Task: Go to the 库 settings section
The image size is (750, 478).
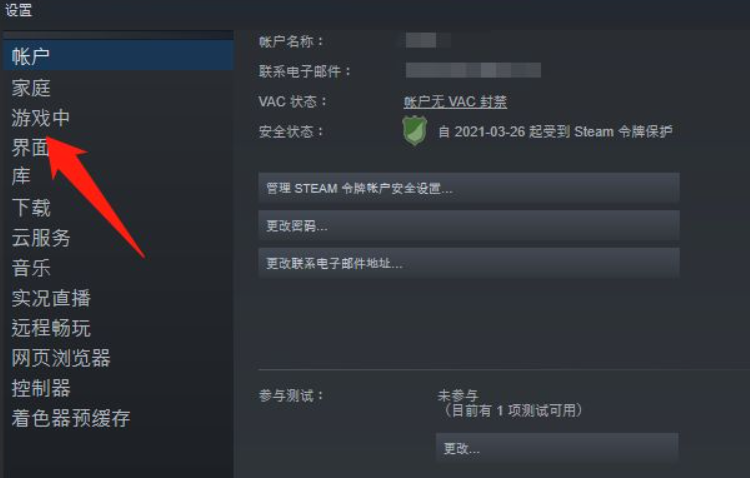Action: pyautogui.click(x=21, y=176)
